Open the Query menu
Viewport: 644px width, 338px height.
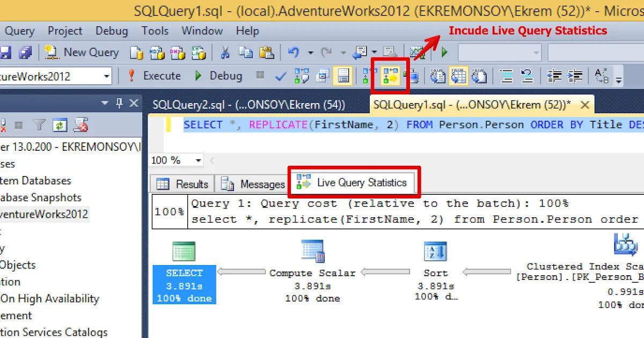(x=19, y=31)
